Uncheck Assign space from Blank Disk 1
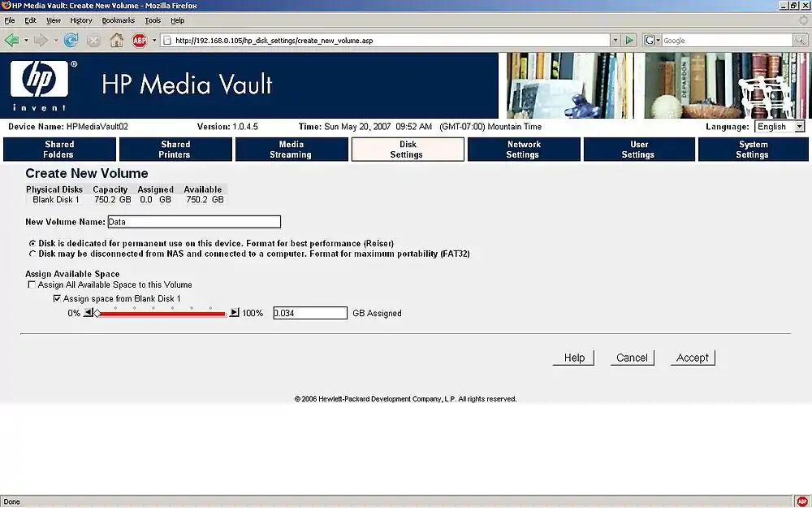This screenshot has height=508, width=812. pyautogui.click(x=57, y=299)
